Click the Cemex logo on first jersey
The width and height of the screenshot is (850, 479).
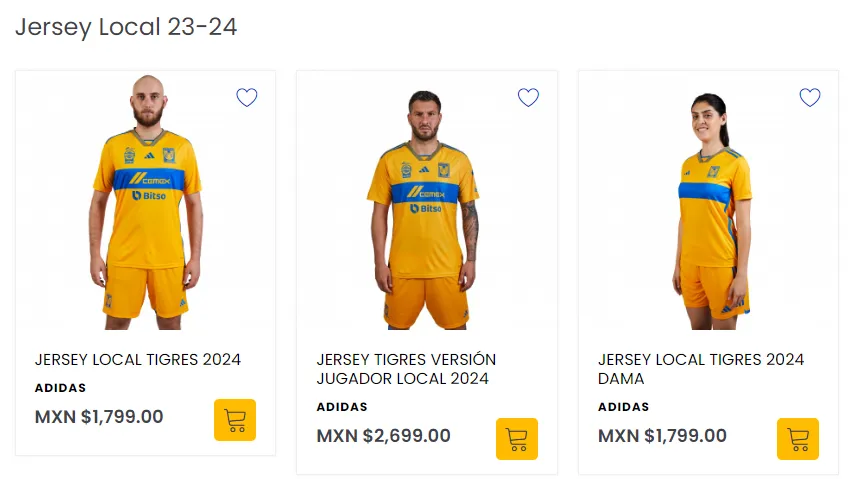[x=150, y=179]
